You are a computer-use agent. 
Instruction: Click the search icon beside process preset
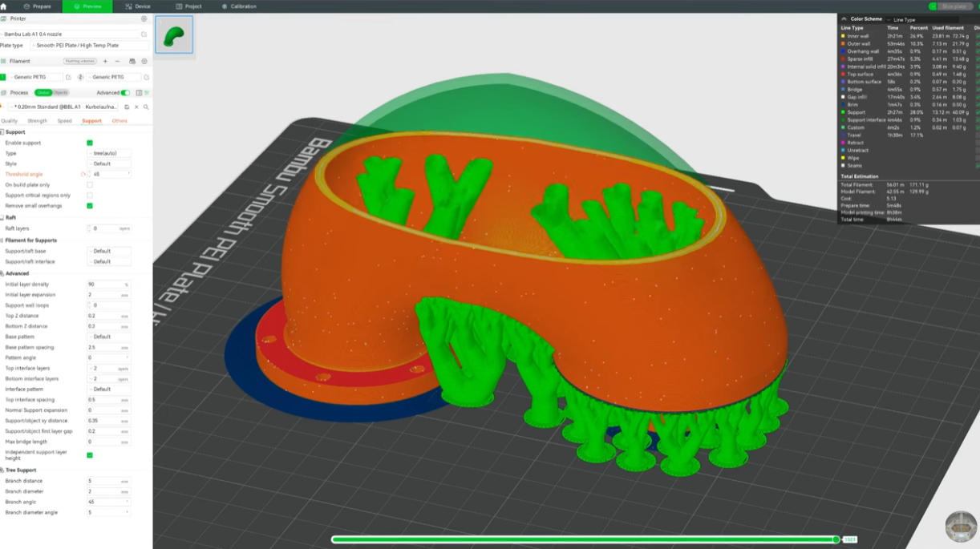(x=145, y=107)
